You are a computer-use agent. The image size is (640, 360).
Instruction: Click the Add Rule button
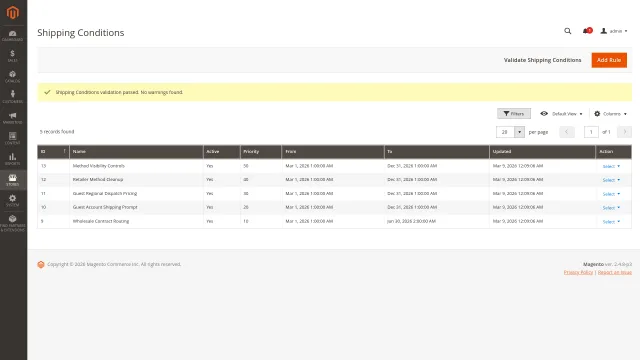click(x=609, y=60)
